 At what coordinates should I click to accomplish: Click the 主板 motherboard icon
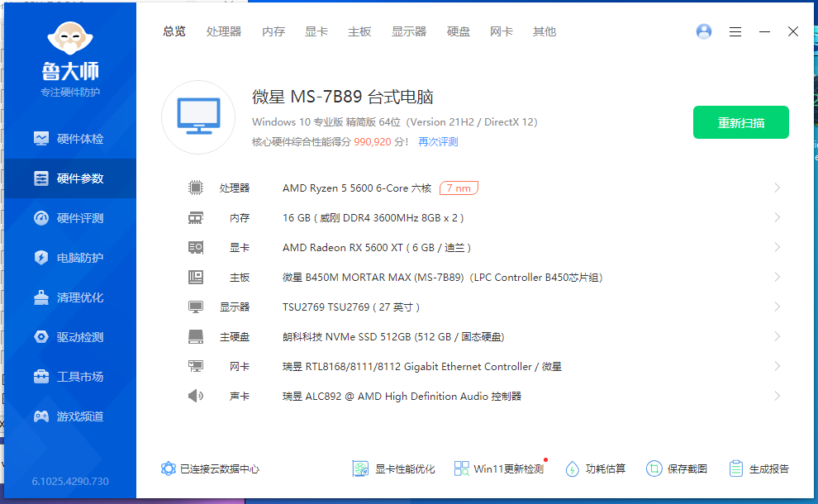point(196,277)
